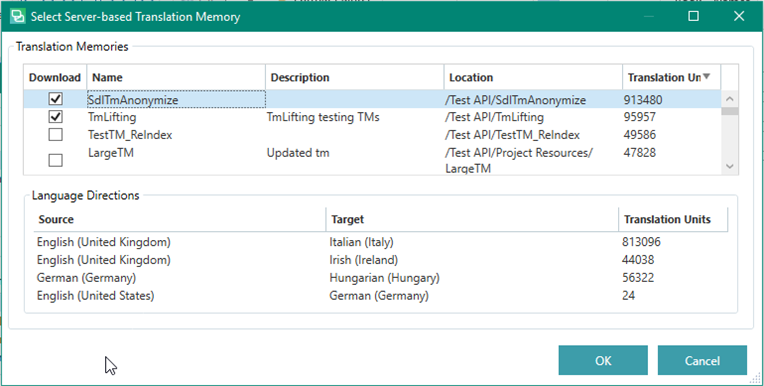Click the Target column header

472,219
